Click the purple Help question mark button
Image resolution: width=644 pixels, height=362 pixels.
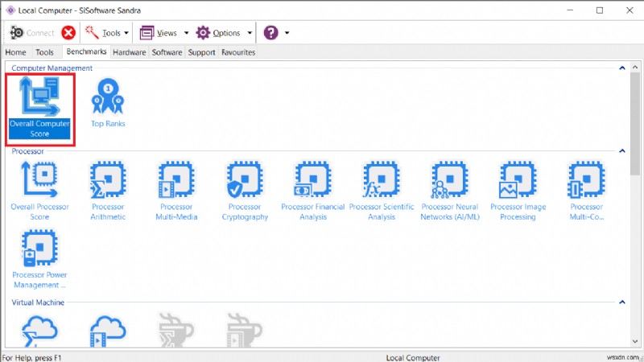click(271, 33)
